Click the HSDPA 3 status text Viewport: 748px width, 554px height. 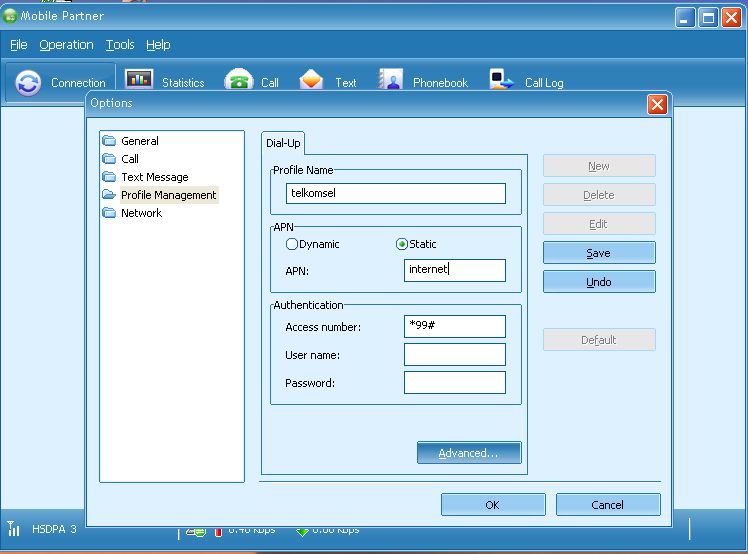tap(54, 529)
